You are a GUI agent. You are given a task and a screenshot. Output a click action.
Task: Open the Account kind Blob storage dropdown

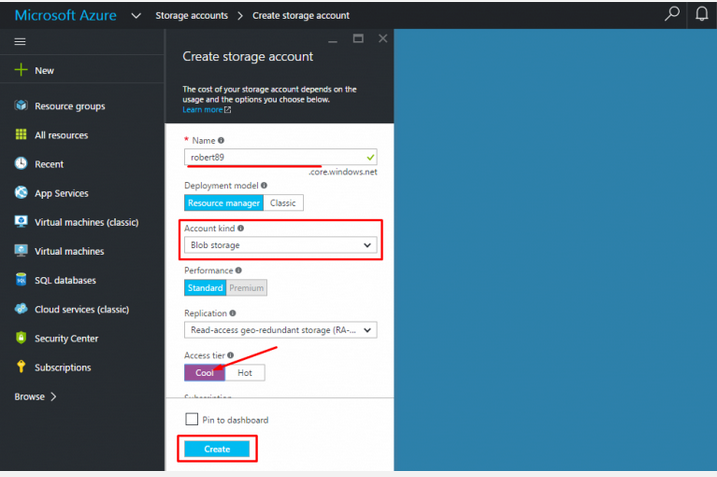pos(280,245)
